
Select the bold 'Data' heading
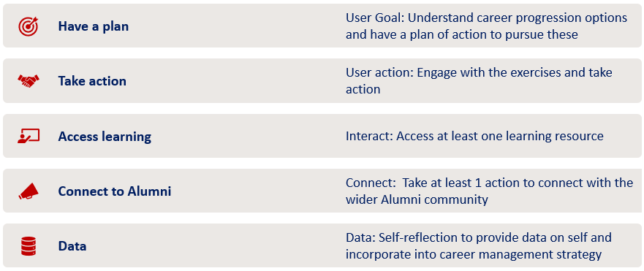click(72, 246)
